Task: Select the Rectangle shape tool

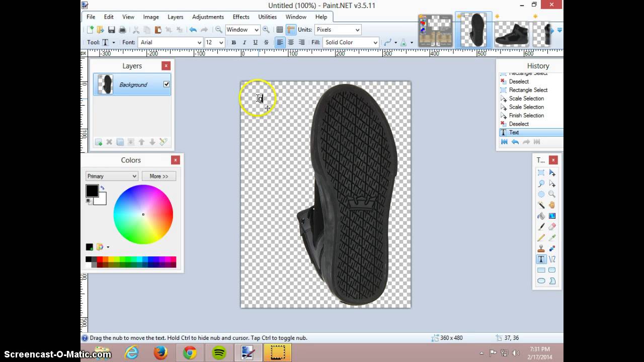Action: (x=541, y=270)
